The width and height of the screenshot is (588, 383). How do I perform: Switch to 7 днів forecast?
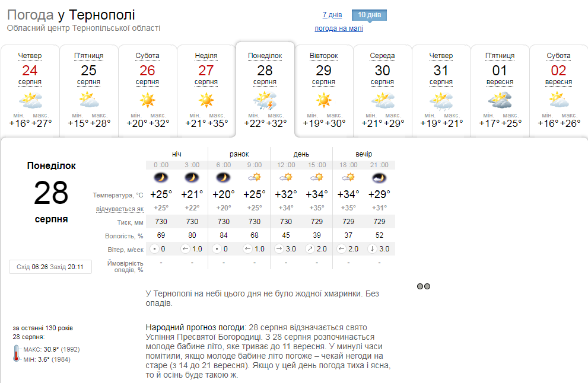pos(332,15)
